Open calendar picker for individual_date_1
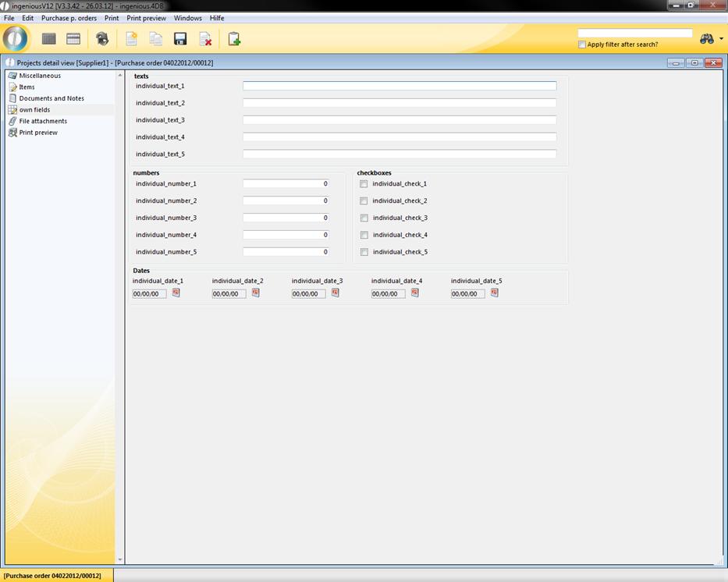728x582 pixels. (x=176, y=293)
